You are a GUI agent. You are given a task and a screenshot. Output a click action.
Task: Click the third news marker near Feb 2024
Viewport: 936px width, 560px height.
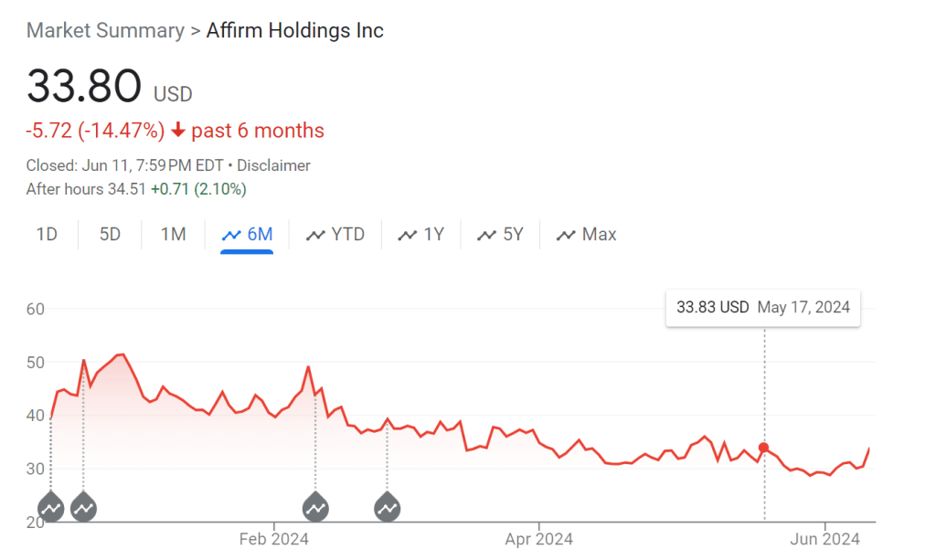[315, 505]
